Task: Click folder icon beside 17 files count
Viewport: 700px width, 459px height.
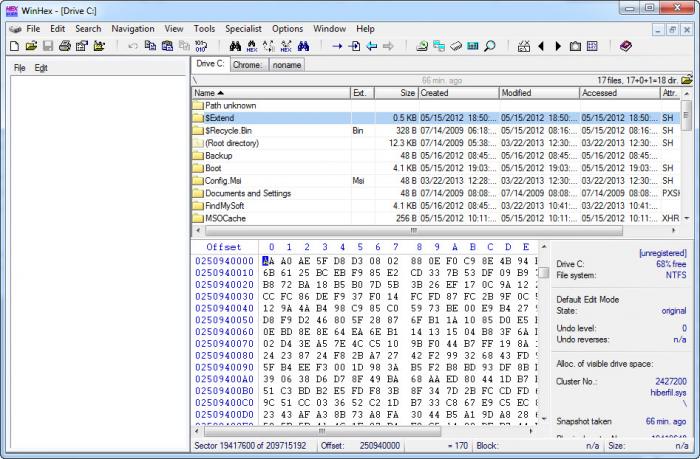Action: tap(687, 80)
